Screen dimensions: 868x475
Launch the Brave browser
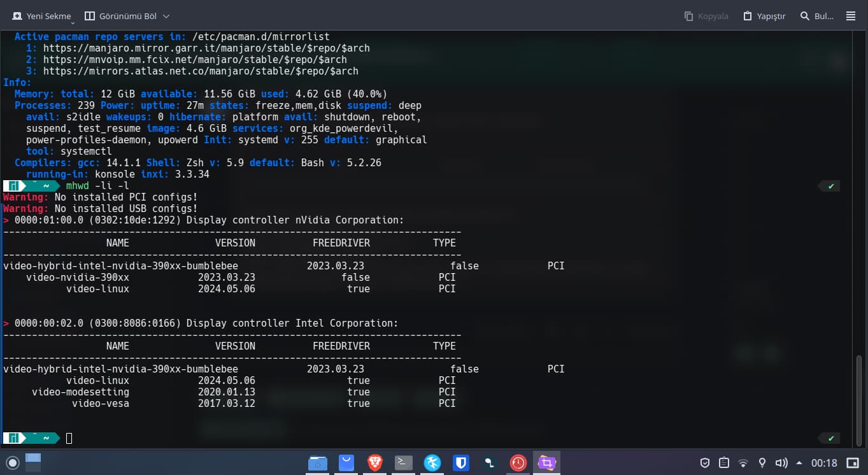pyautogui.click(x=375, y=462)
